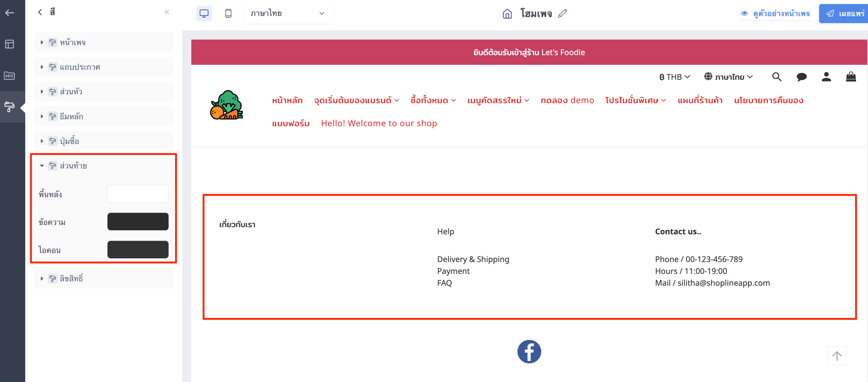Viewport: 868px width, 382px height.
Task: Go to หน้าหลัก menu item
Action: pyautogui.click(x=288, y=100)
